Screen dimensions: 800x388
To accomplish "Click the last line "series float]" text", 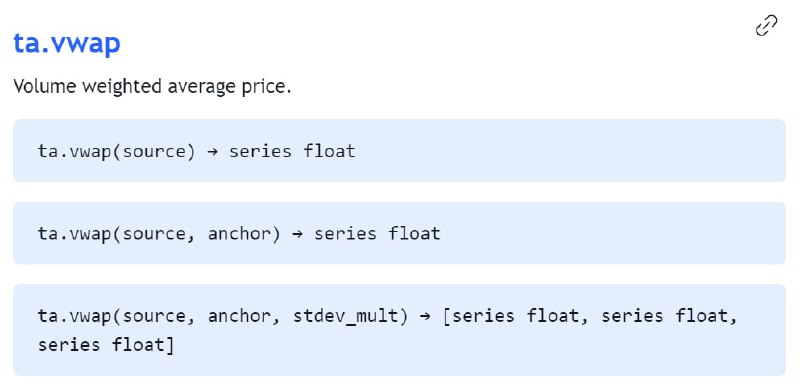I will [x=106, y=345].
